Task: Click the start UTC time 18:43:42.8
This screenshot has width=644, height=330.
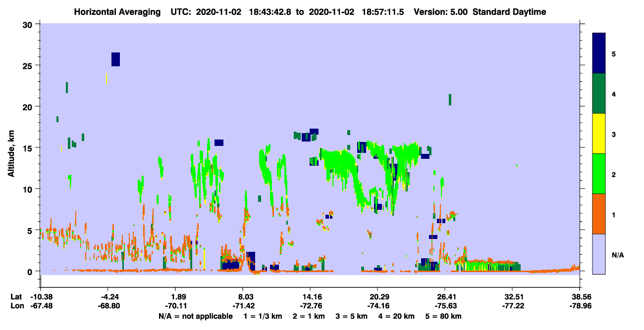Action: [x=270, y=12]
